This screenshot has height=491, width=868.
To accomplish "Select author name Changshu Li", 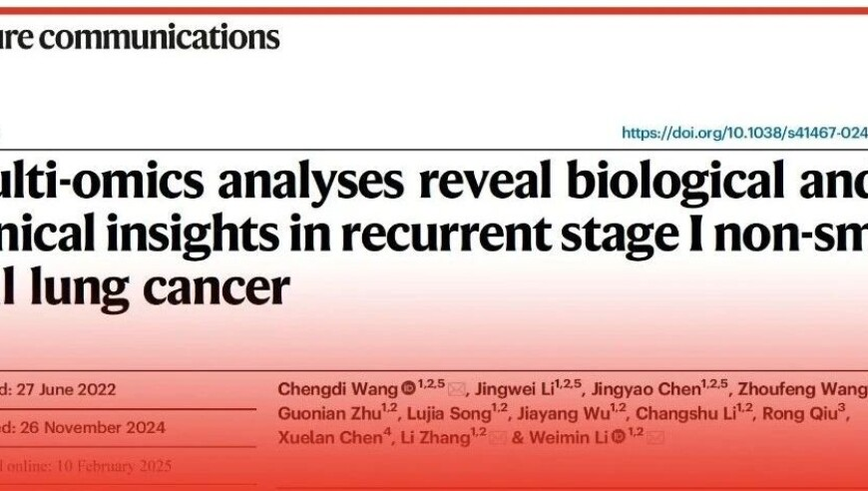I will [685, 413].
